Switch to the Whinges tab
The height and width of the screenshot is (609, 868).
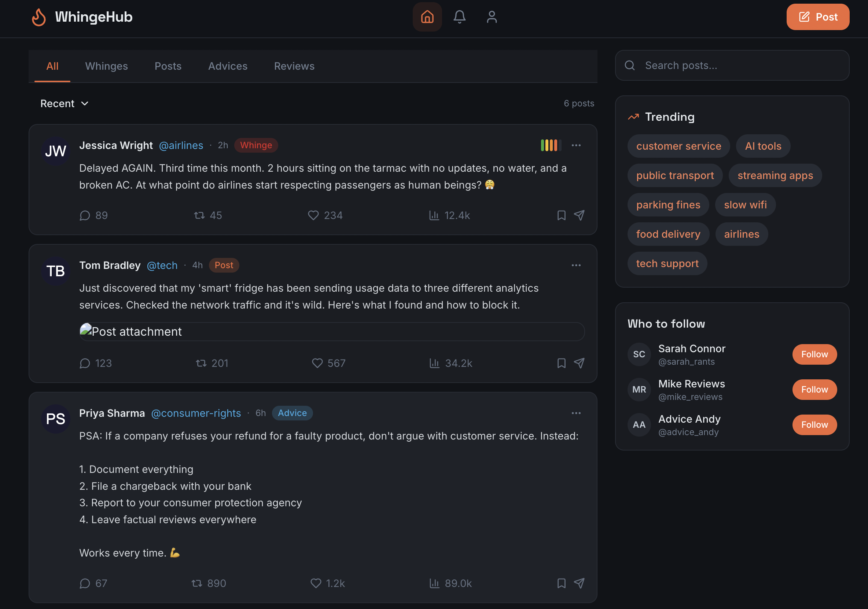tap(107, 66)
